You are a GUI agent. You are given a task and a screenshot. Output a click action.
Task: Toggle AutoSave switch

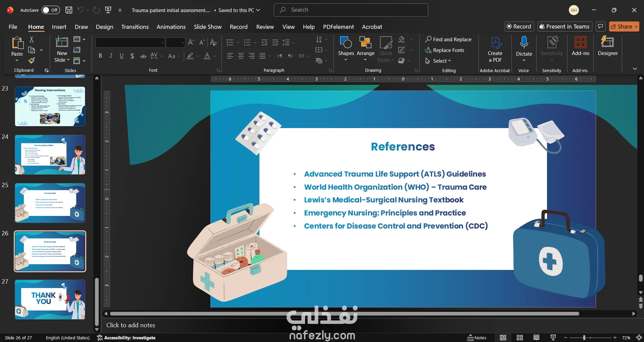(x=51, y=10)
